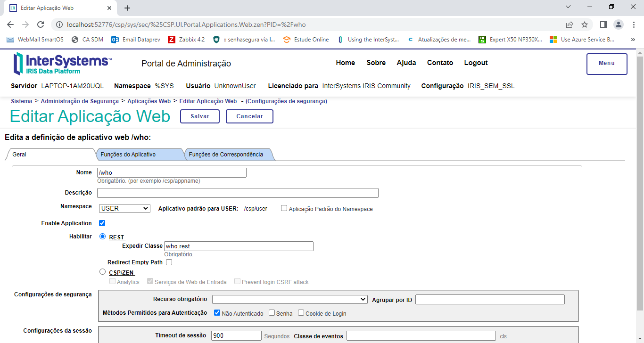Select the CSP/ZEN radio button
This screenshot has height=343, width=644.
point(102,272)
